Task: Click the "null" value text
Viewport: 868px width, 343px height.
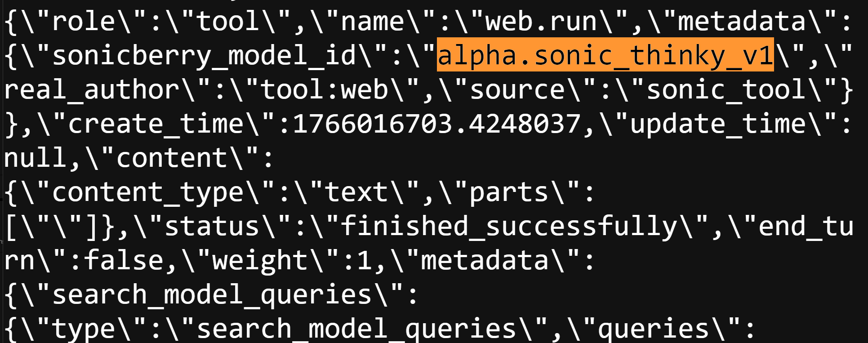Action: pyautogui.click(x=35, y=158)
